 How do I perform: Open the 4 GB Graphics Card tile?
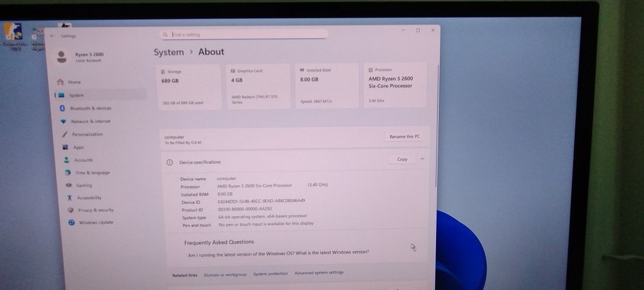(258, 87)
